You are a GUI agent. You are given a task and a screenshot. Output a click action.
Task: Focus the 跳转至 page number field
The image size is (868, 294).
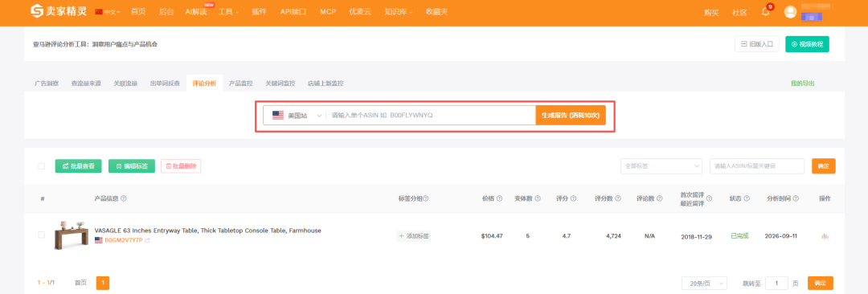(776, 283)
